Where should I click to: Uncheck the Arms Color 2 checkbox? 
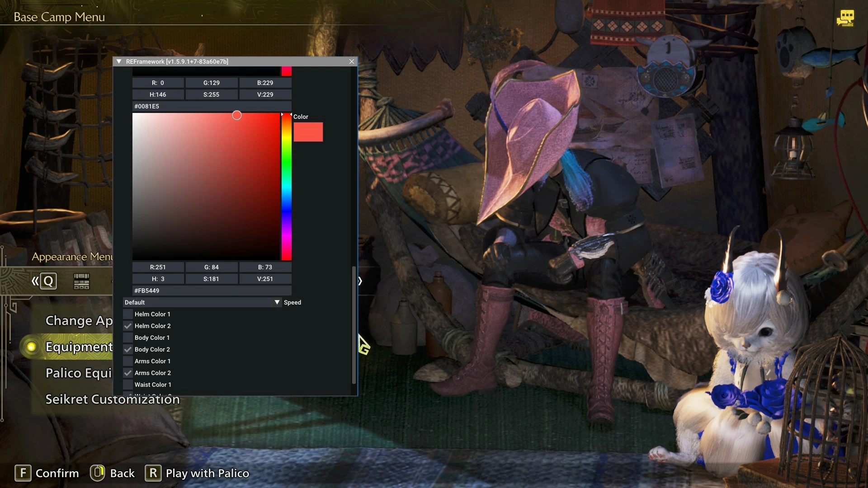pos(128,373)
